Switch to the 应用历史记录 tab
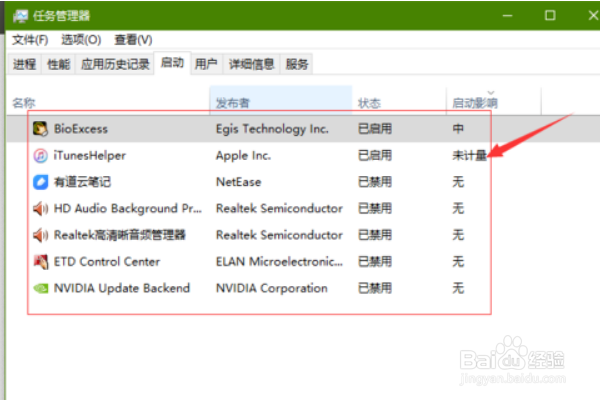Viewport: 600px width, 400px height. coord(115,64)
